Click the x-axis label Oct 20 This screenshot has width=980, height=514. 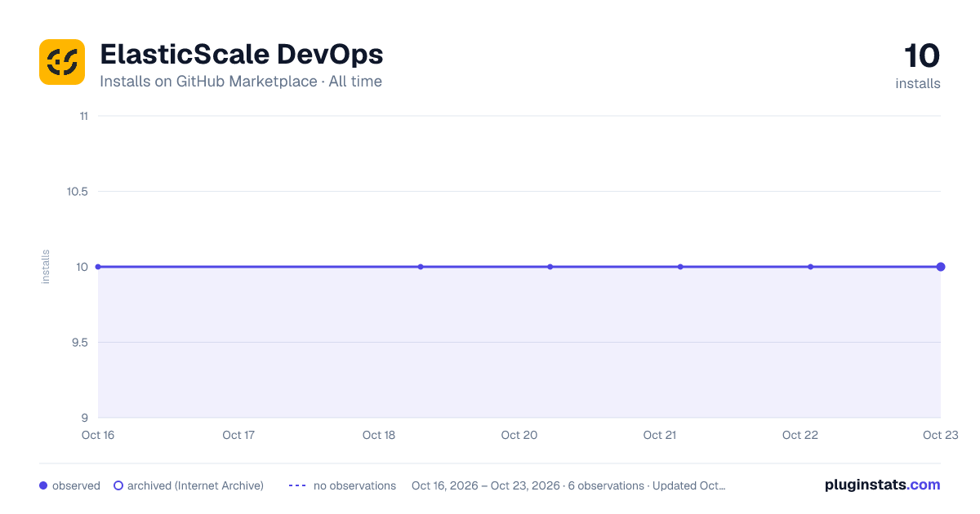point(519,435)
